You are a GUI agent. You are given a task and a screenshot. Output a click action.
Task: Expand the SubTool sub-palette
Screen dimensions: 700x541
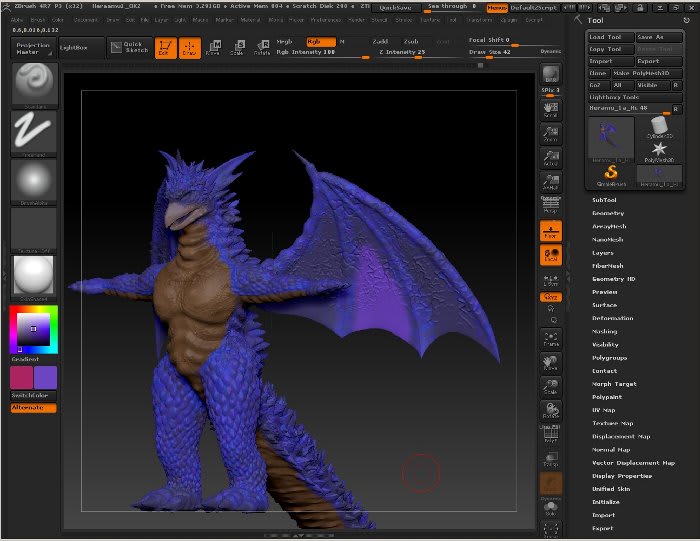[604, 200]
